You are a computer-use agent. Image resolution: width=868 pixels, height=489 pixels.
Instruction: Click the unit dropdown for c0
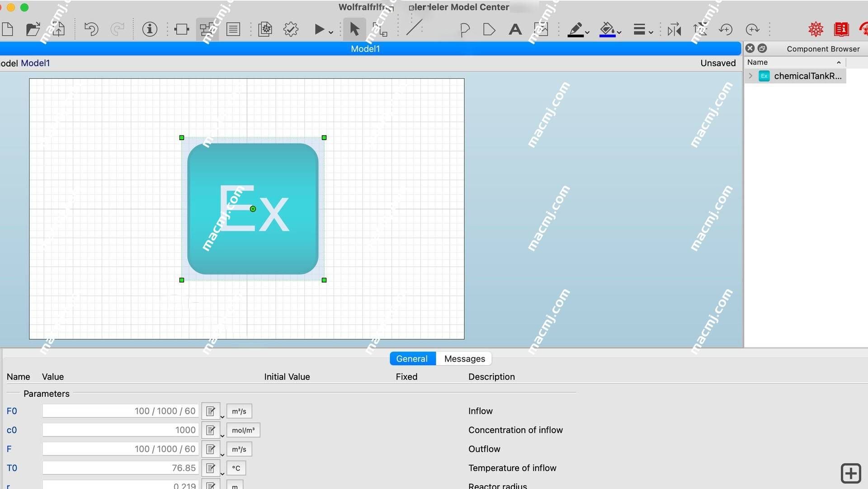243,430
